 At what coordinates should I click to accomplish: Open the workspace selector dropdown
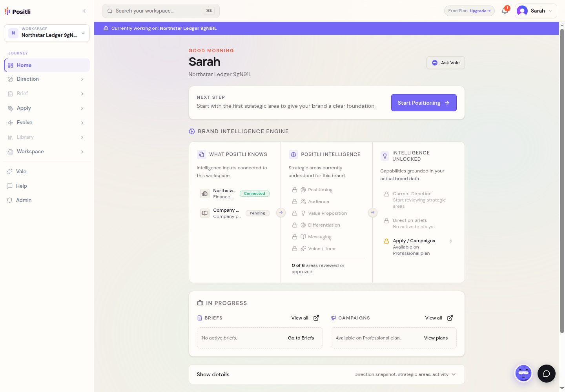47,33
